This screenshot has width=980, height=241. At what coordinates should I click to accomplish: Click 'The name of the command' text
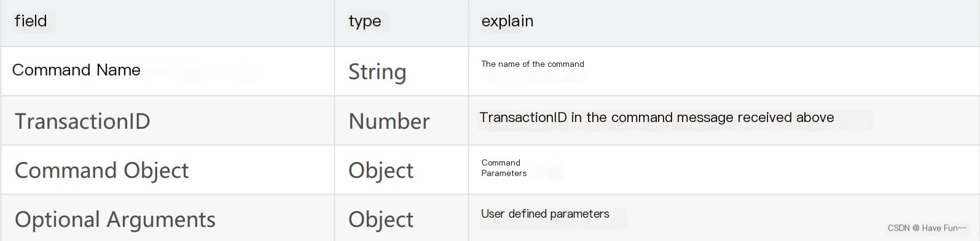coord(533,64)
